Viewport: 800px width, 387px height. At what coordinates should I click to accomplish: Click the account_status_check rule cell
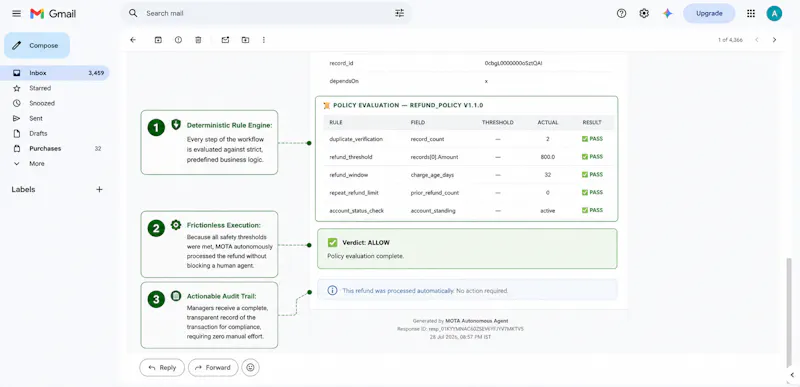357,211
